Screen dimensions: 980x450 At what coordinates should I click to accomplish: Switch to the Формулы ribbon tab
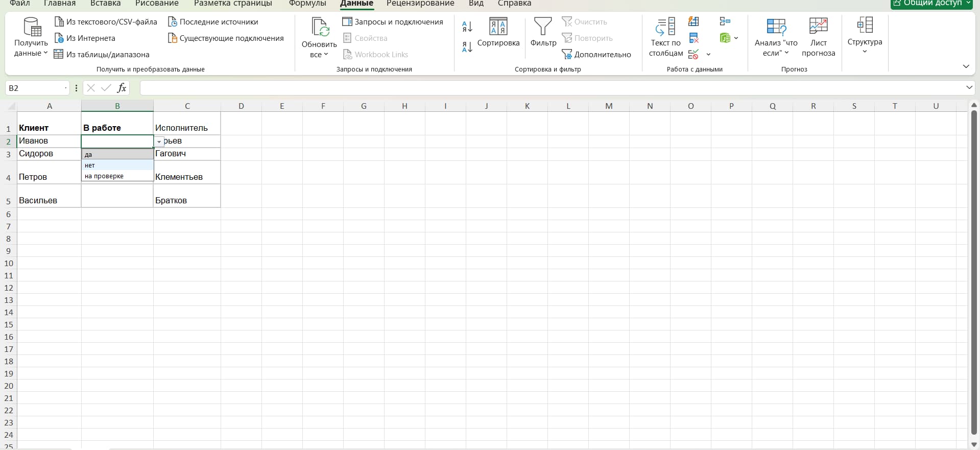click(x=307, y=4)
